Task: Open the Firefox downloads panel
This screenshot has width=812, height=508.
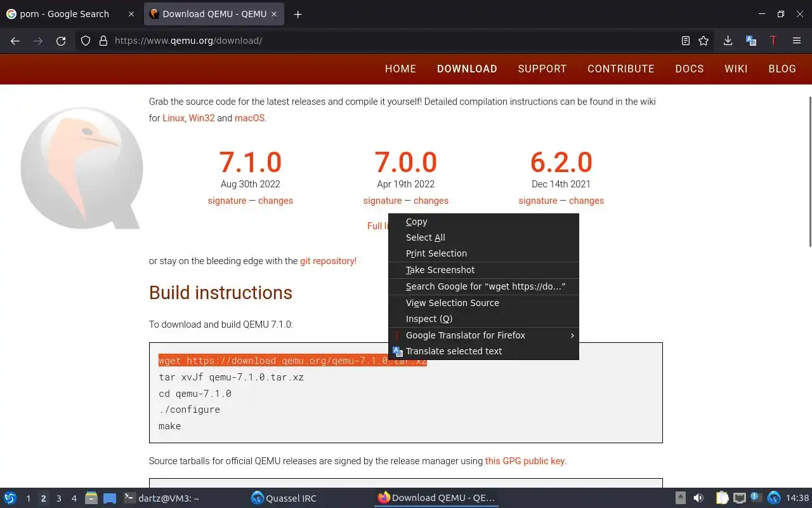Action: [x=728, y=41]
